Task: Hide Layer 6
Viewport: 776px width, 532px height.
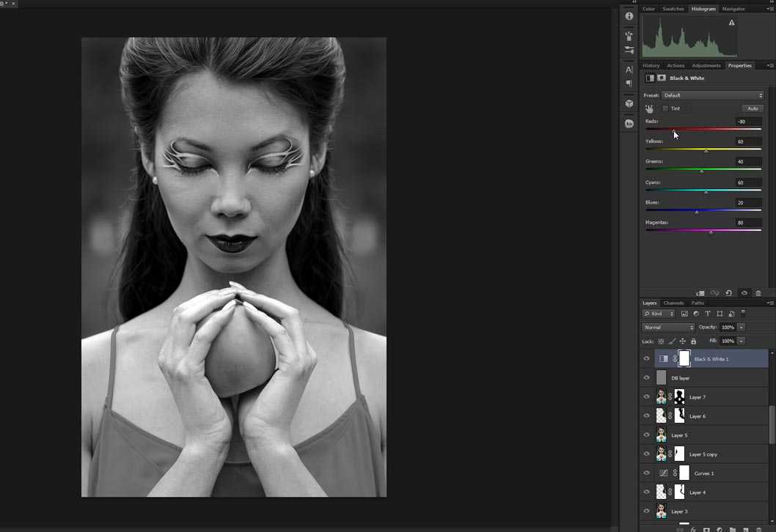Action: (647, 415)
